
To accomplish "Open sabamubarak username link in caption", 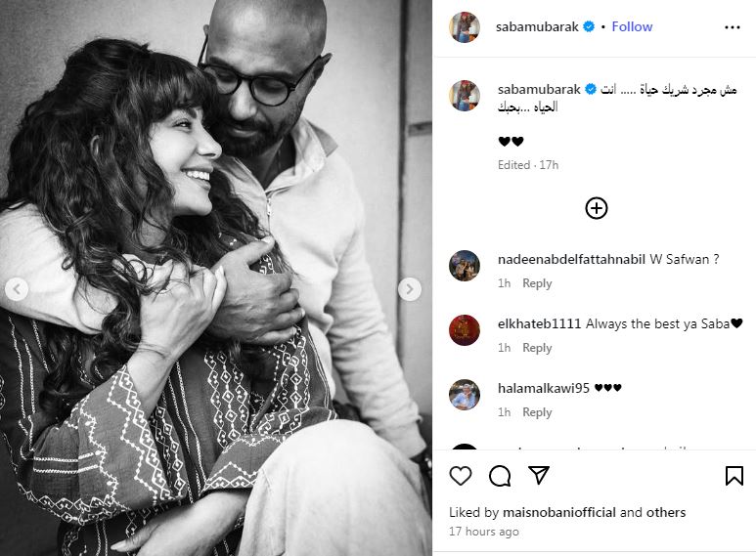I will [540, 89].
